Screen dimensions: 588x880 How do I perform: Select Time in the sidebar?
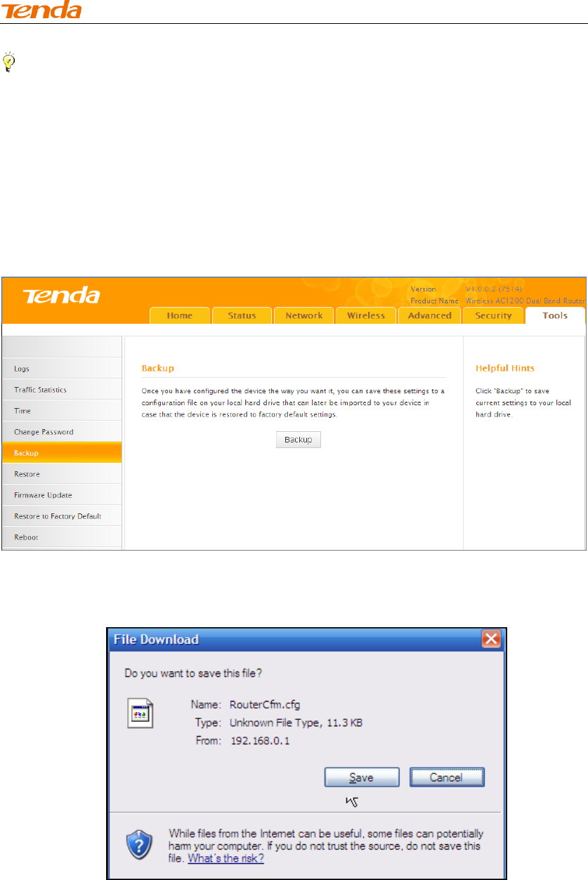61,410
